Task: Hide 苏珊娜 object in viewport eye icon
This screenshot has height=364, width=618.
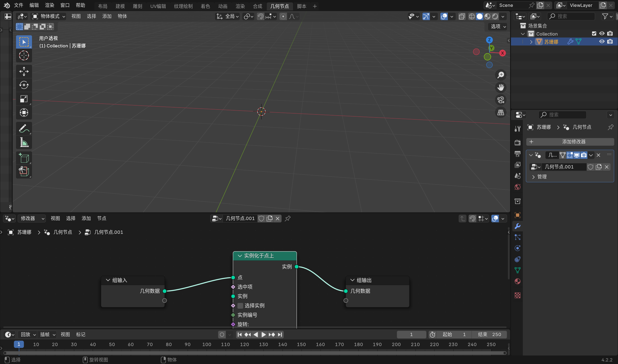Action: click(x=602, y=41)
